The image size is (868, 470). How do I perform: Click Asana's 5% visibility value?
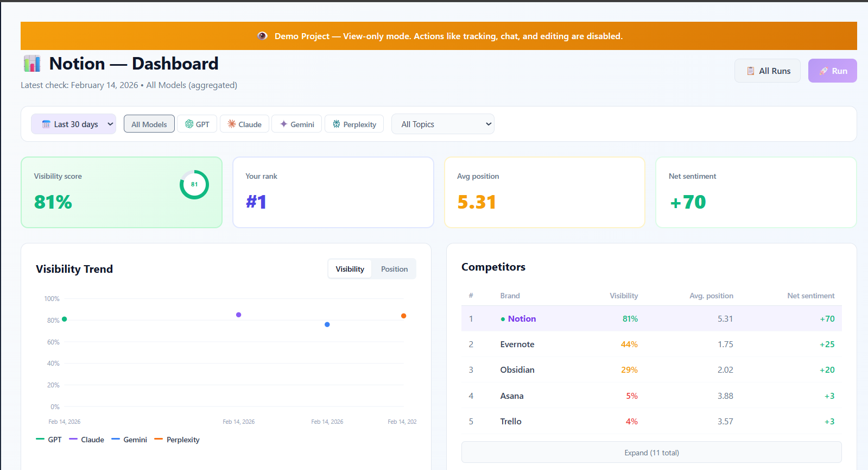point(632,396)
